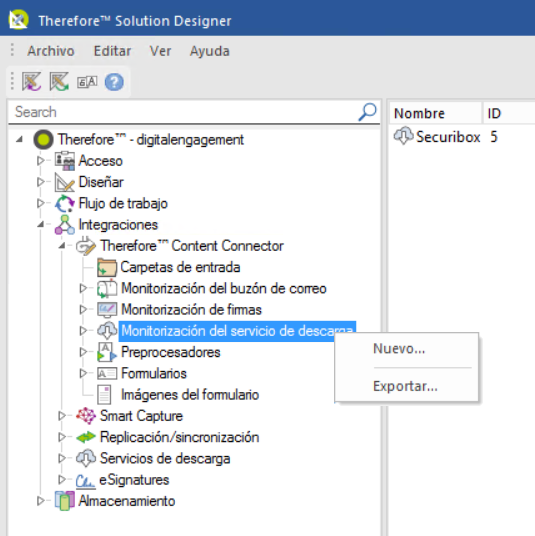Image resolution: width=535 pixels, height=536 pixels.
Task: Select the Carpetas de entrada label
Action: (x=180, y=267)
